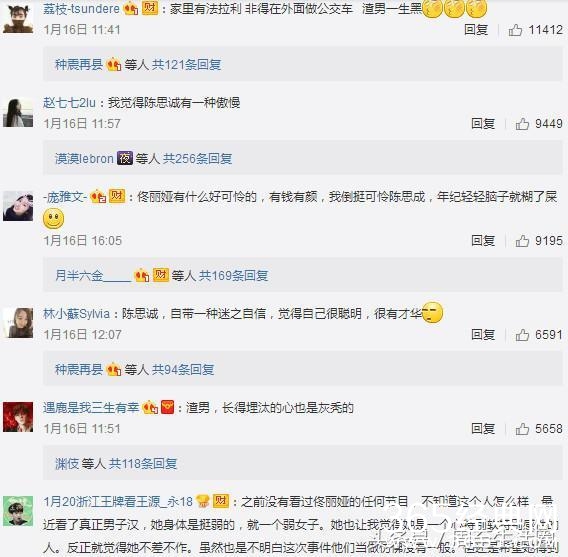This screenshot has height=557, width=568.
Task: Tap thumbs-up next to 6591
Action: [522, 335]
